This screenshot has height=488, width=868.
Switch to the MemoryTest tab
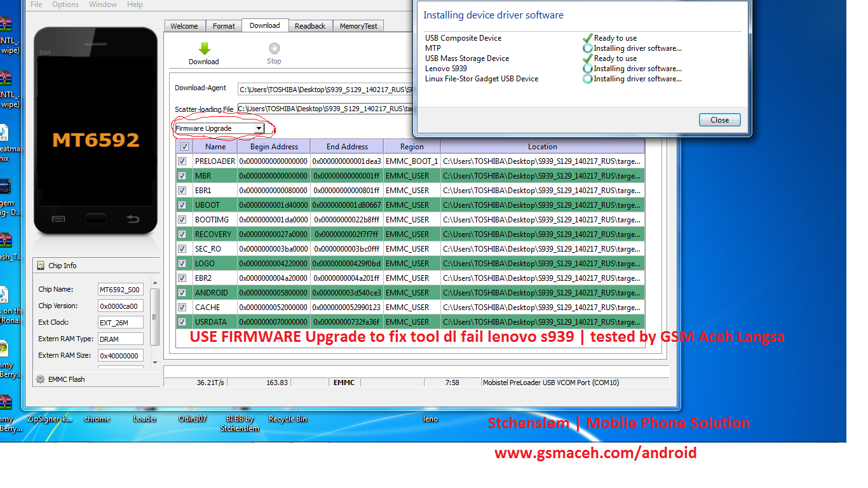[358, 26]
